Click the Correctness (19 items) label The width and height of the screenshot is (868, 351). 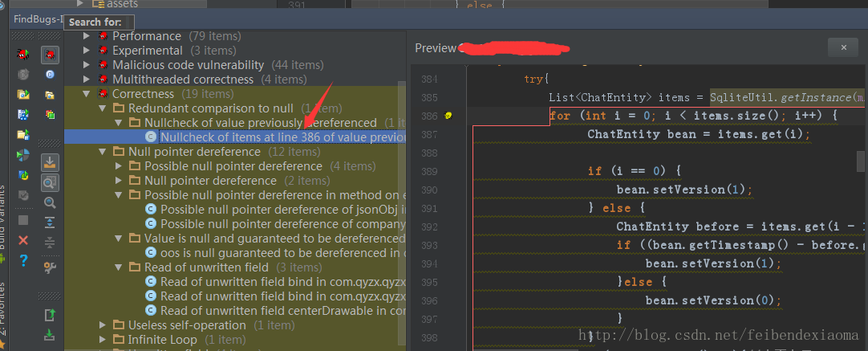[x=172, y=94]
